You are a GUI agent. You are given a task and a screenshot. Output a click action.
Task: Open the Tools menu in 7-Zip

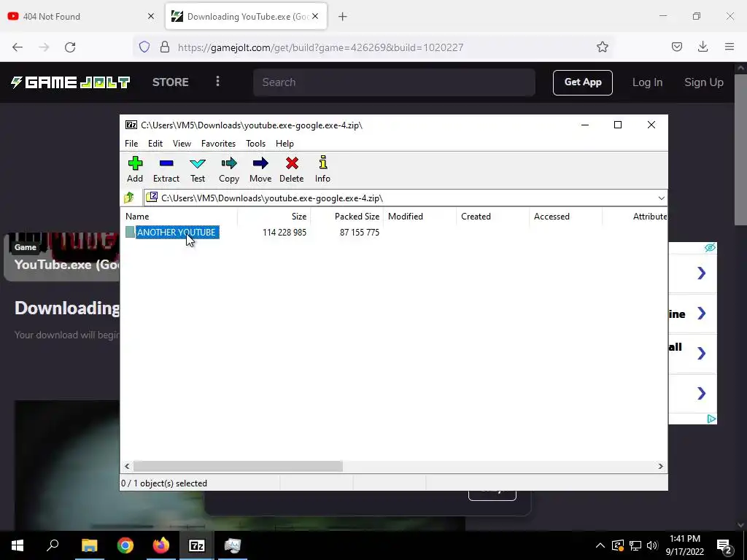[x=256, y=144]
